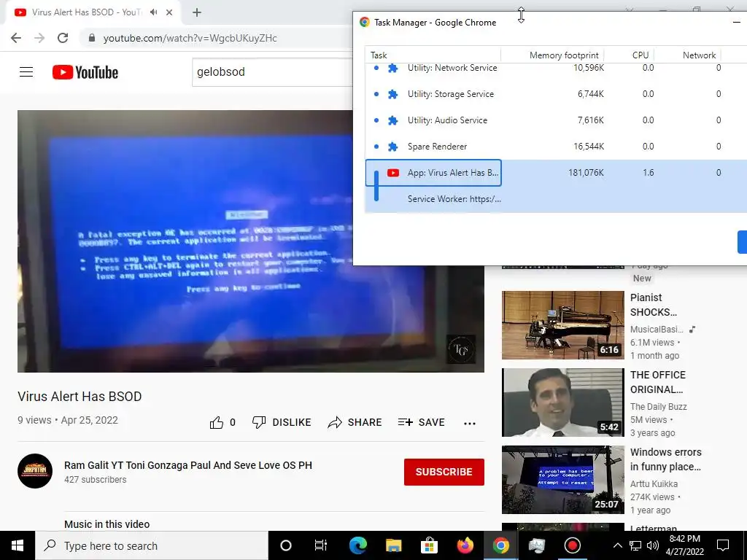This screenshot has height=560, width=747.
Task: Open the Arttu Kuikka channel name
Action: pos(654,484)
